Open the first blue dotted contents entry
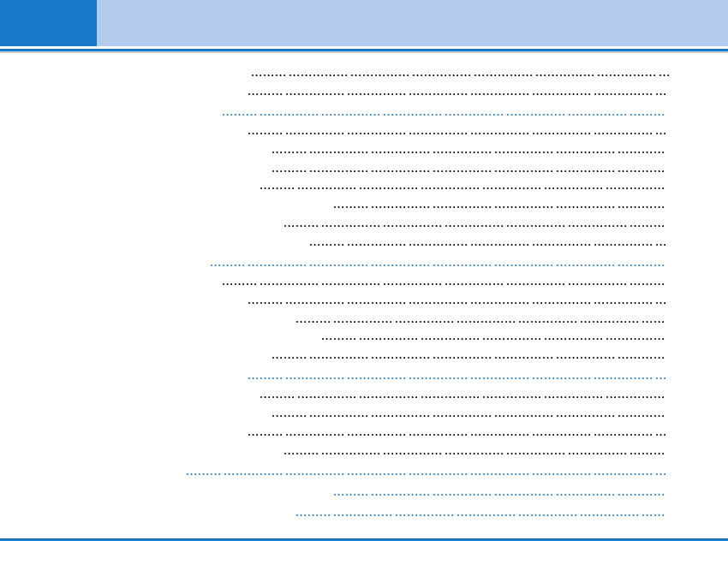 pyautogui.click(x=443, y=113)
